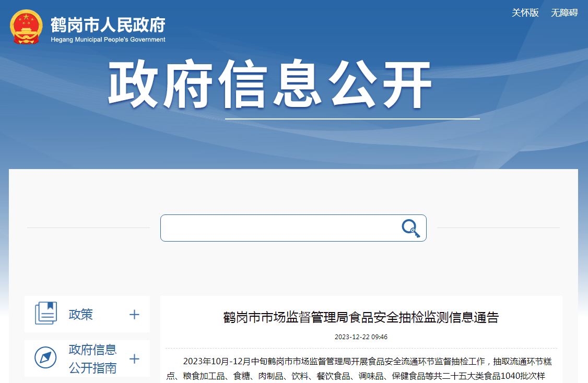Click the national emblem logo
This screenshot has height=383, width=588.
26,27
